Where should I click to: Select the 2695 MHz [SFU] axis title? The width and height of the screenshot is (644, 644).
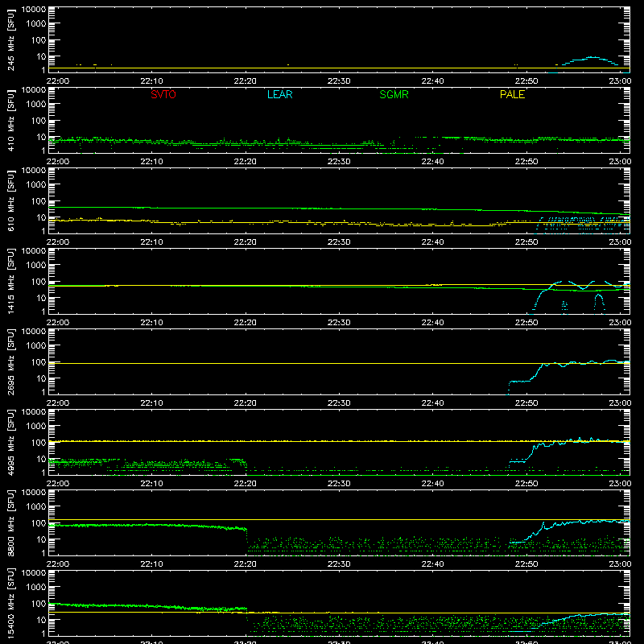(x=10, y=361)
